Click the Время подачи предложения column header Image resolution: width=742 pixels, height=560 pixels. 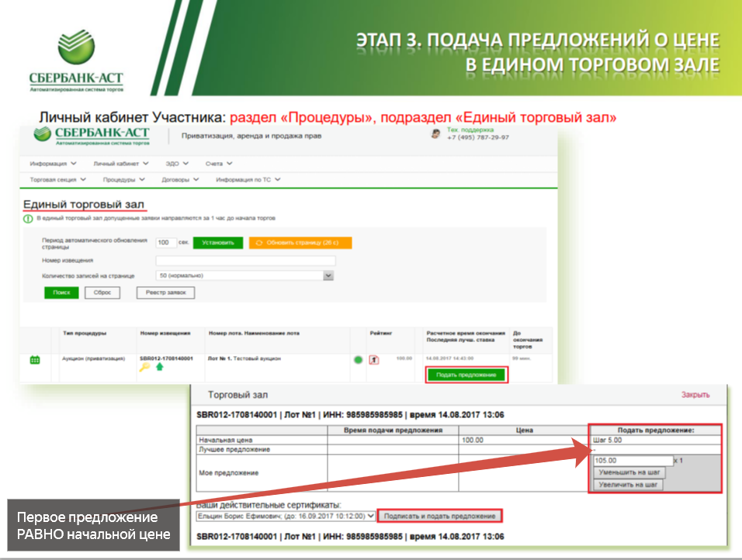click(x=393, y=430)
